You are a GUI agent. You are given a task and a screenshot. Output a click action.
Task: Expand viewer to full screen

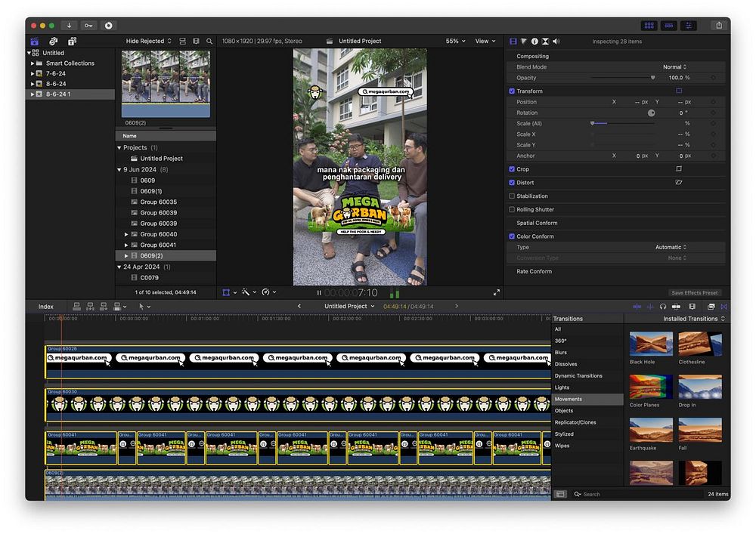497,292
